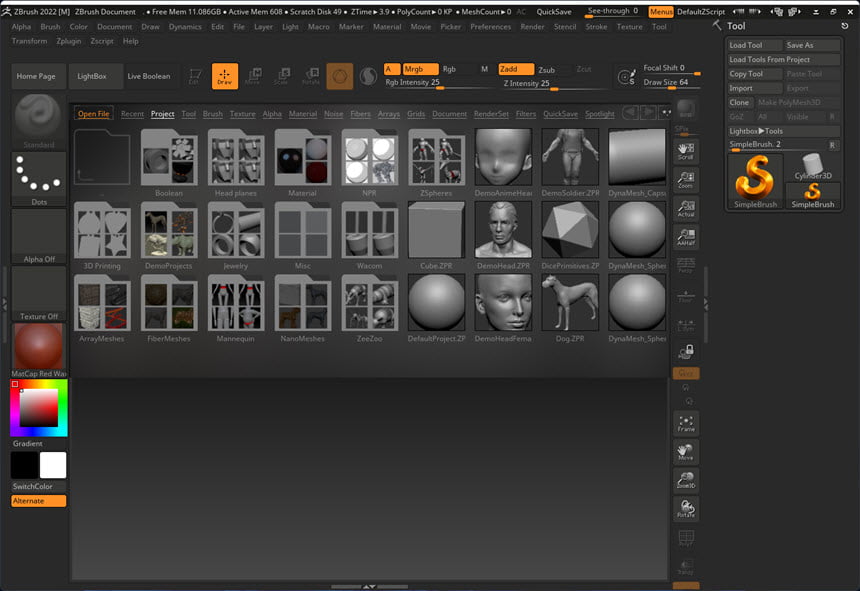Click the Edit mode icon
The width and height of the screenshot is (860, 591).
tap(194, 76)
